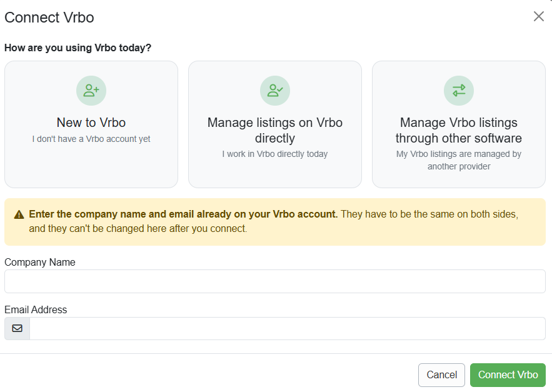Click the transfer arrows icon for other software
The width and height of the screenshot is (552, 392).
459,91
